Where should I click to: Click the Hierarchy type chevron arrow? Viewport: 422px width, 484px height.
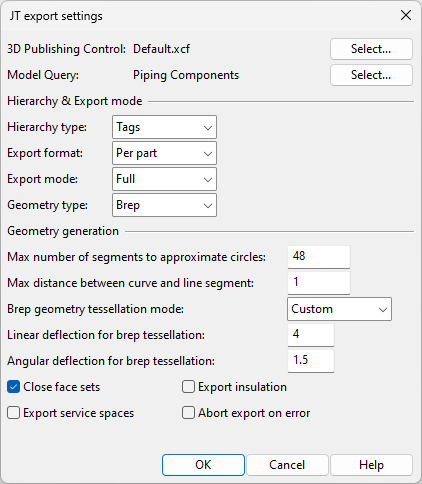[208, 127]
